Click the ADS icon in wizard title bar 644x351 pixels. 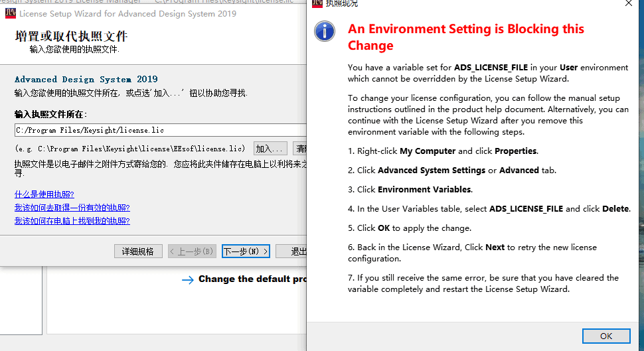click(10, 13)
